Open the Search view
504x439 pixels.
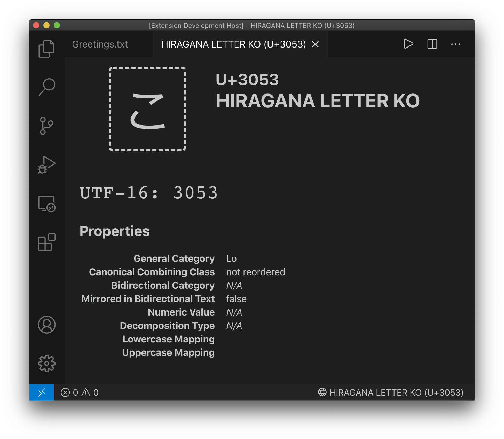coord(46,87)
